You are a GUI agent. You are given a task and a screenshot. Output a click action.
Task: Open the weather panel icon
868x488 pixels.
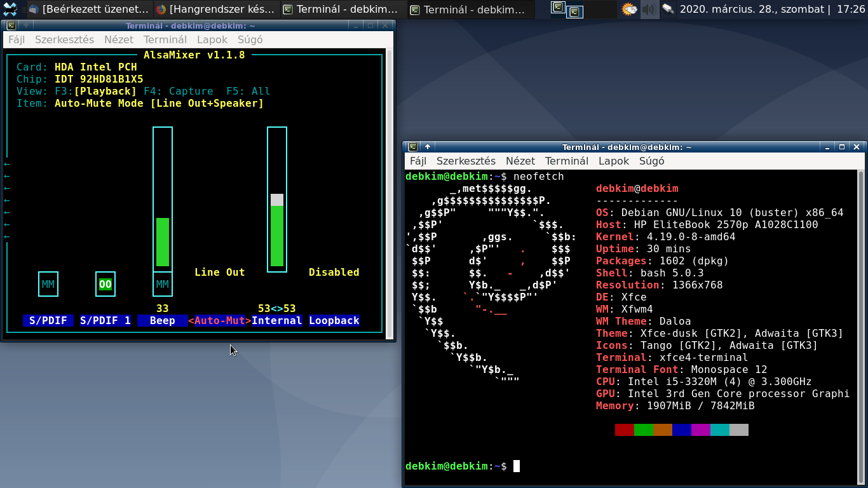(628, 10)
